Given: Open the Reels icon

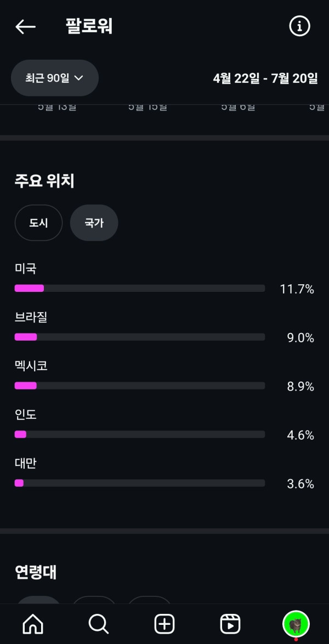Looking at the screenshot, I should (230, 623).
